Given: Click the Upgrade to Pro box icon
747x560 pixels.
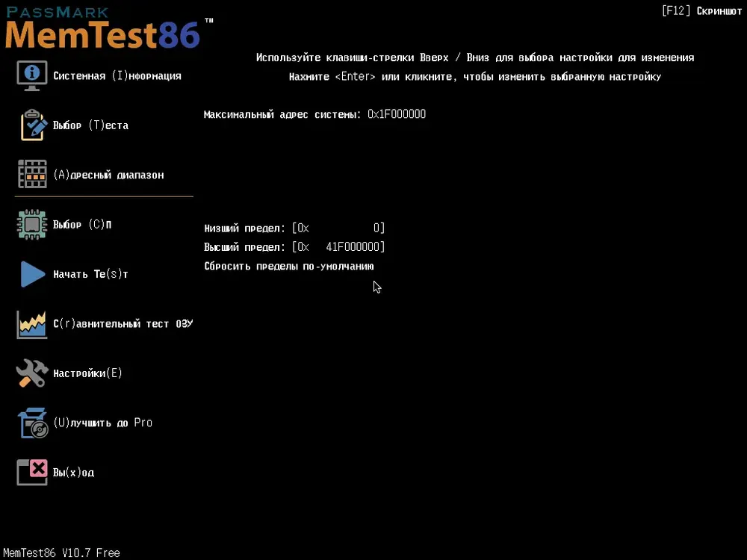Looking at the screenshot, I should 33,423.
